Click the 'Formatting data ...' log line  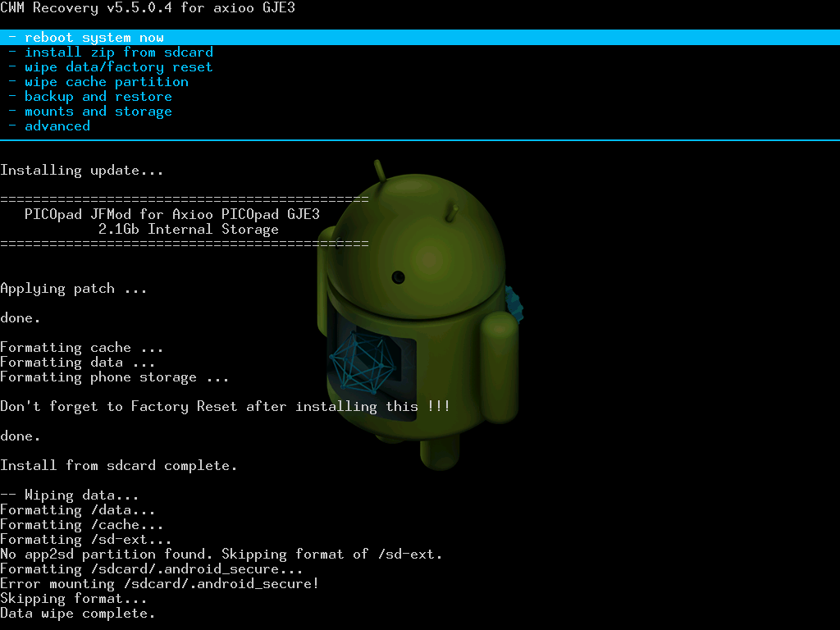(78, 363)
